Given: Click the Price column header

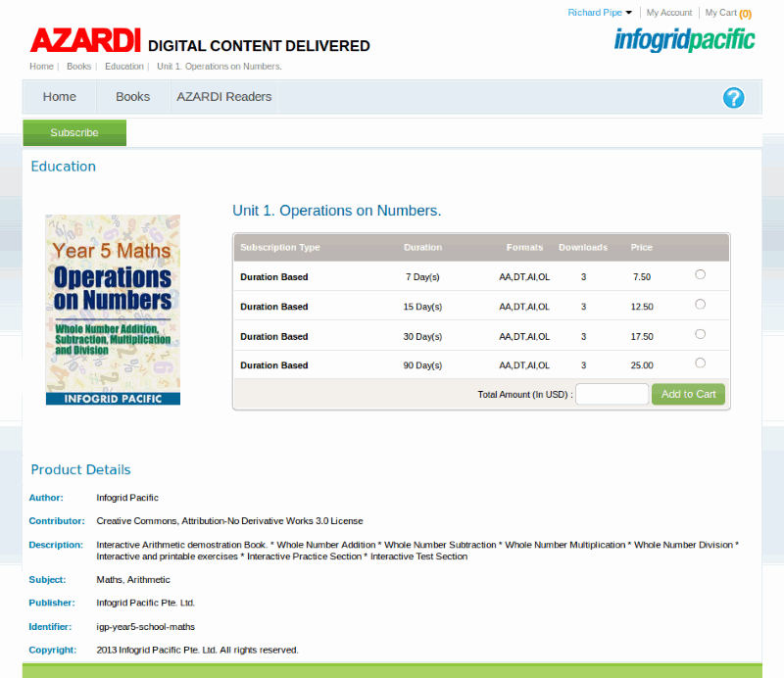Looking at the screenshot, I should click(x=642, y=248).
